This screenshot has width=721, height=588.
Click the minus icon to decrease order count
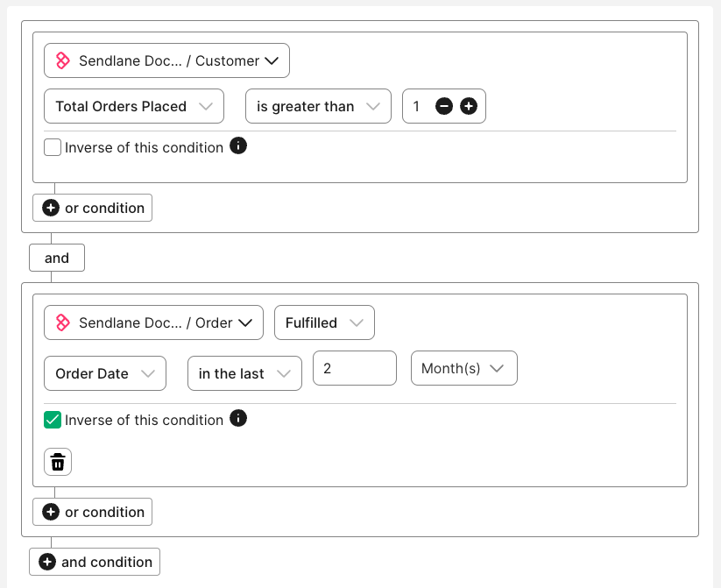444,106
